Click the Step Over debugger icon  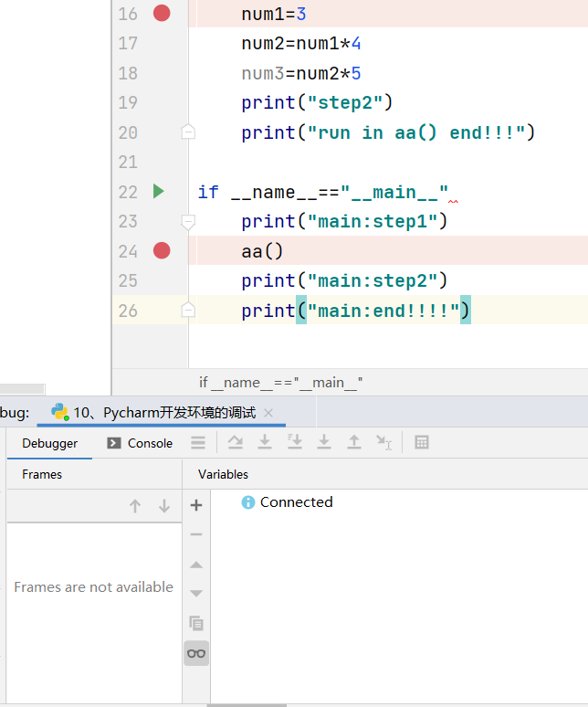236,443
